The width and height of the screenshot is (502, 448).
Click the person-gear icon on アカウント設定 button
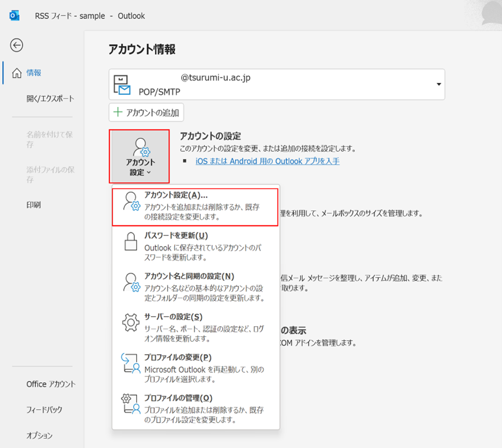tap(141, 147)
